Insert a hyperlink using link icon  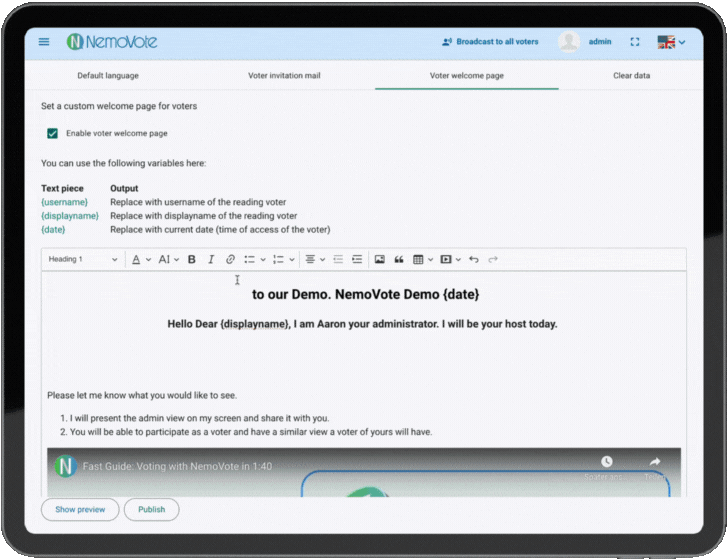pyautogui.click(x=230, y=259)
